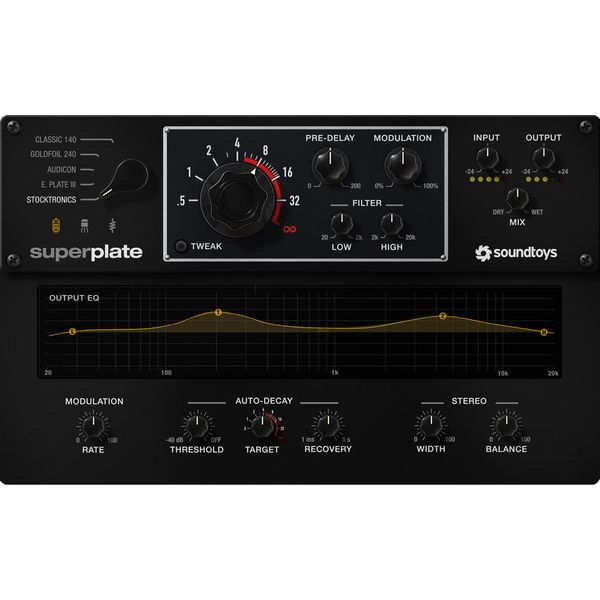The image size is (600, 600).
Task: Click the Output level LED meter
Action: (545, 179)
